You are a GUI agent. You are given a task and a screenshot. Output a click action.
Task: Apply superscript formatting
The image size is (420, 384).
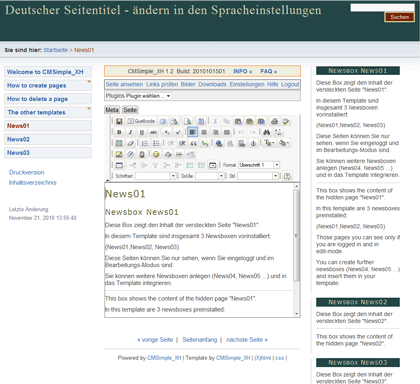coord(178,132)
